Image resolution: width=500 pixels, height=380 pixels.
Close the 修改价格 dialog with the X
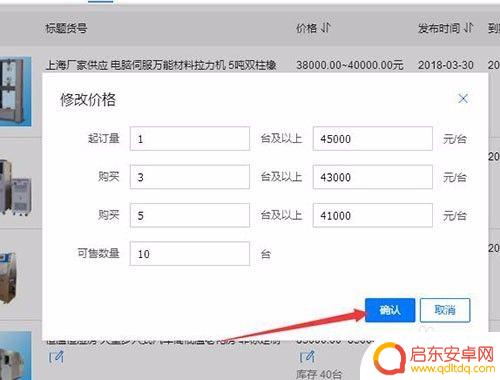[x=463, y=99]
